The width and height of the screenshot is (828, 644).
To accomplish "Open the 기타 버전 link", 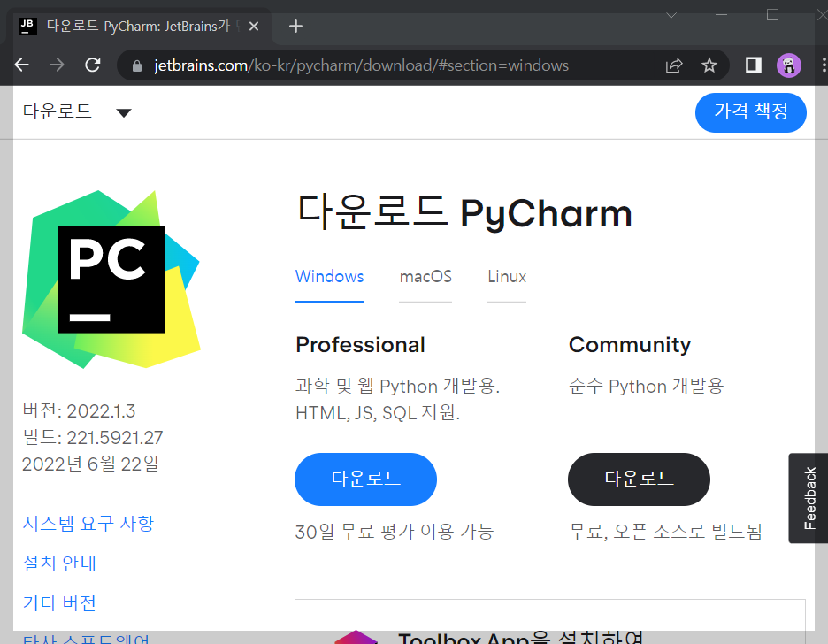I will pos(59,602).
